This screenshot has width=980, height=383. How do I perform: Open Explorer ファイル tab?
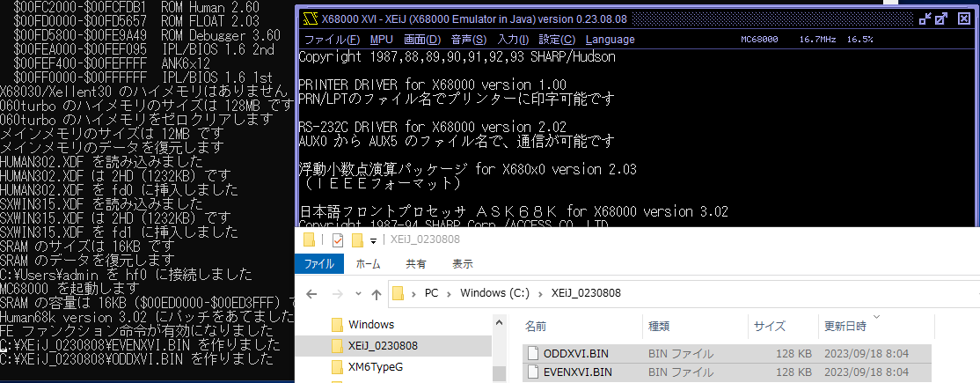[x=318, y=264]
